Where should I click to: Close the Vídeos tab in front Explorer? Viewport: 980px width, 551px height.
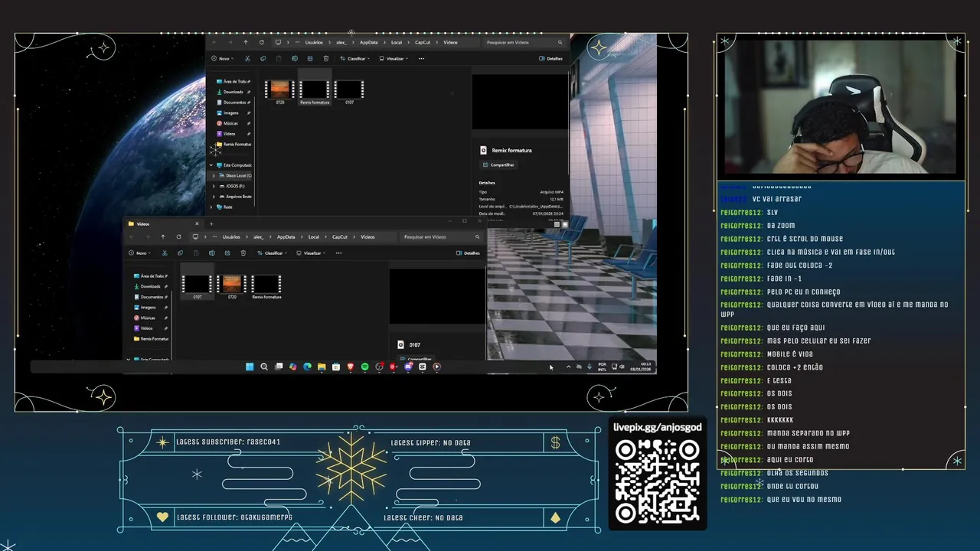tap(197, 223)
